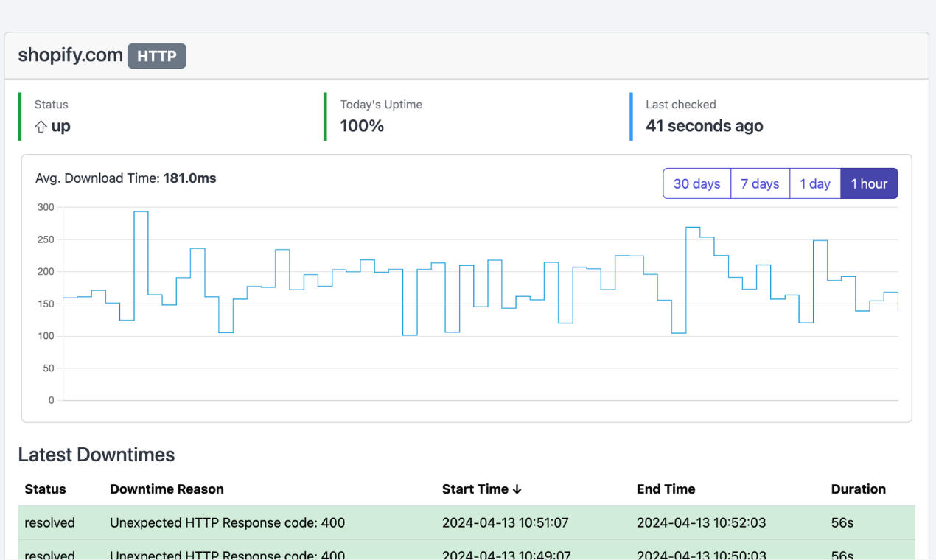Select the 1 day chart range
The image size is (936, 560).
815,183
